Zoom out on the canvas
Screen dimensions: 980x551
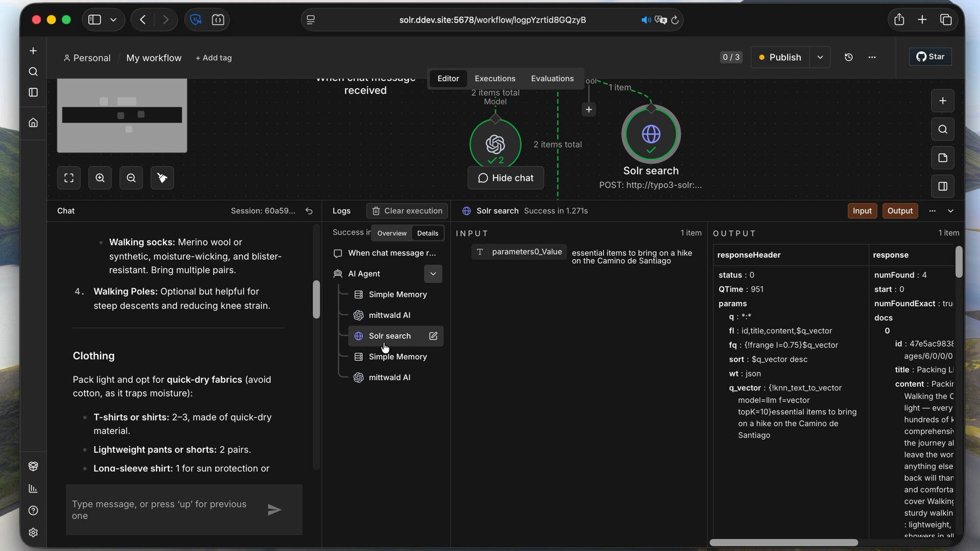click(x=131, y=178)
